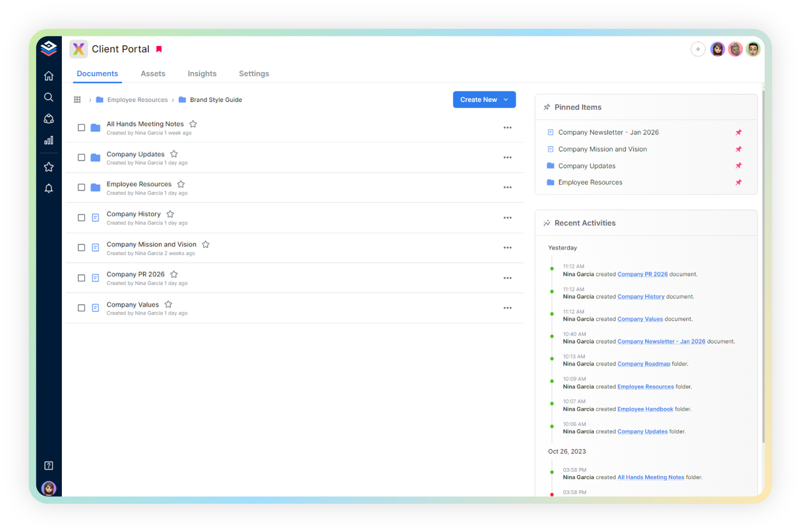
Task: Star the Company Values document
Action: [168, 304]
